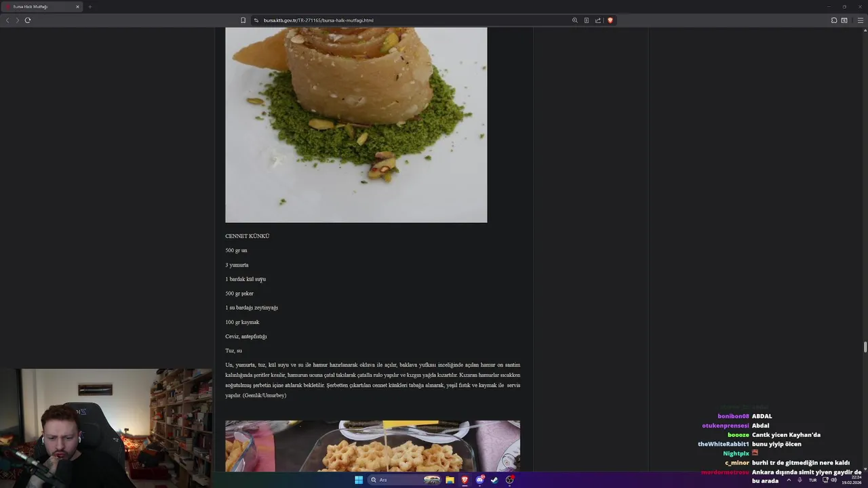
Task: Close the Bursa Halk Mutfağı tab
Action: (77, 7)
